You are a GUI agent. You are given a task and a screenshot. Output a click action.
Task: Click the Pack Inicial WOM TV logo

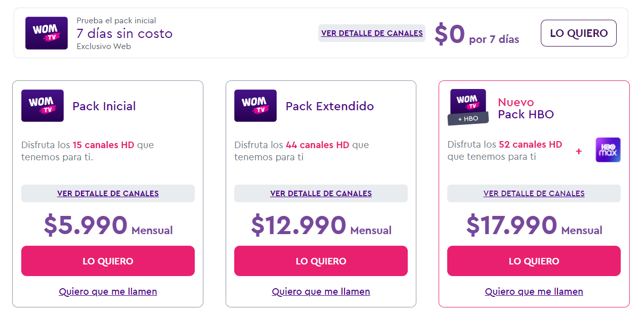tap(42, 106)
